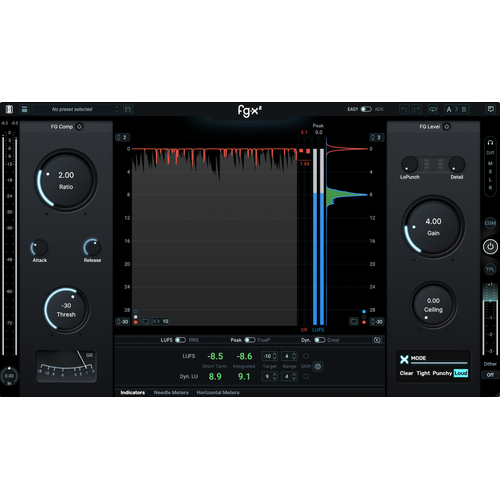
Task: Click the TPL round button
Action: coord(490,269)
